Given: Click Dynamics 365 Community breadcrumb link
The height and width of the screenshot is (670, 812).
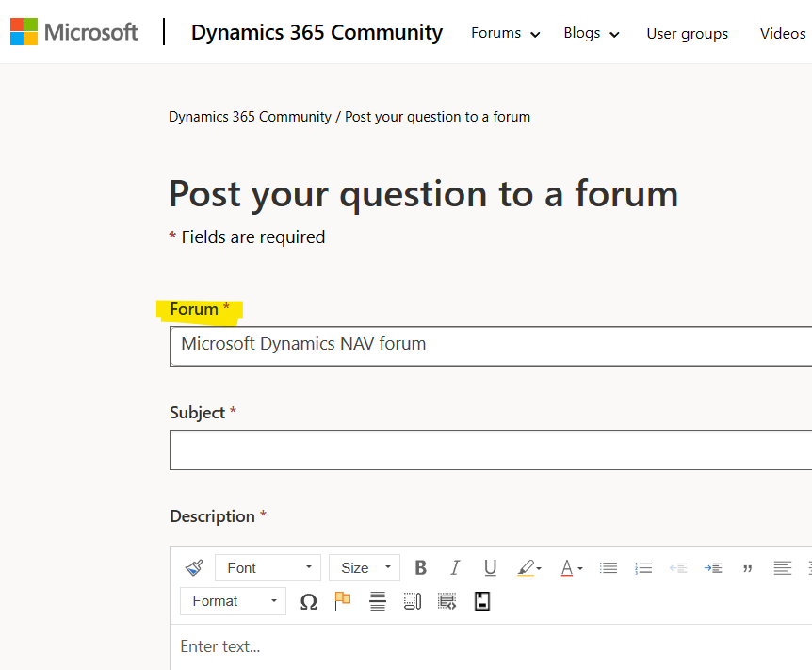Looking at the screenshot, I should [250, 117].
